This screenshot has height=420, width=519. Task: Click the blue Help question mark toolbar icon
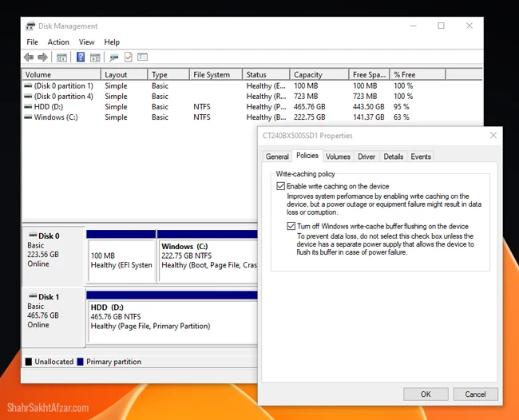(x=81, y=57)
